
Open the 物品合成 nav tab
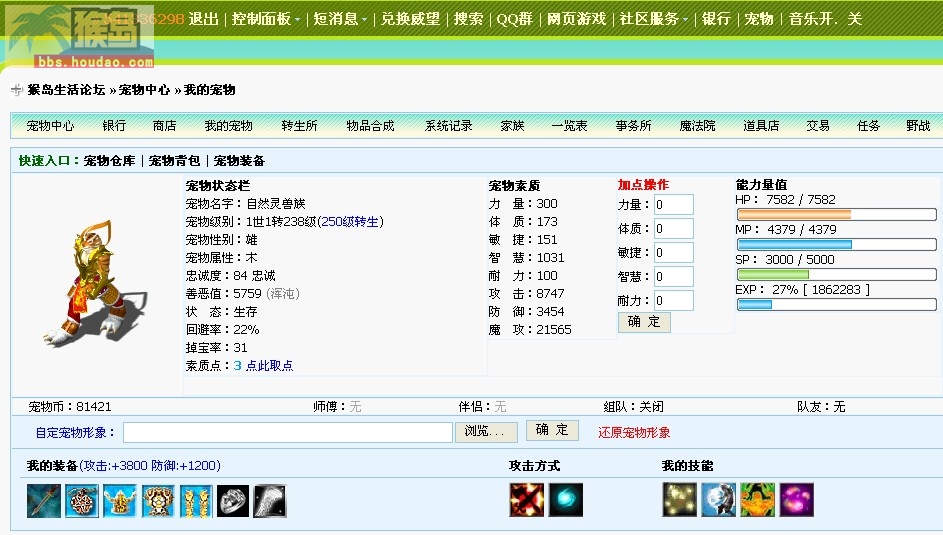(370, 126)
